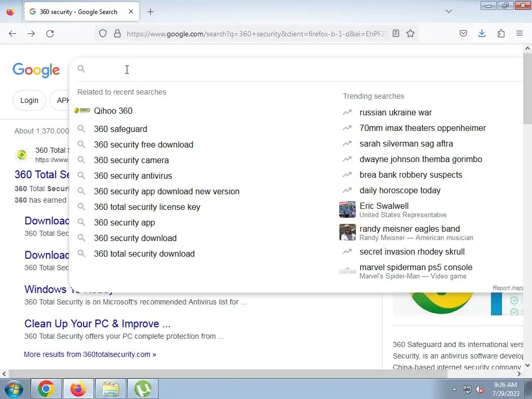Click the Randy Meisner thumbnail photo
Image resolution: width=532 pixels, height=399 pixels.
pyautogui.click(x=348, y=232)
